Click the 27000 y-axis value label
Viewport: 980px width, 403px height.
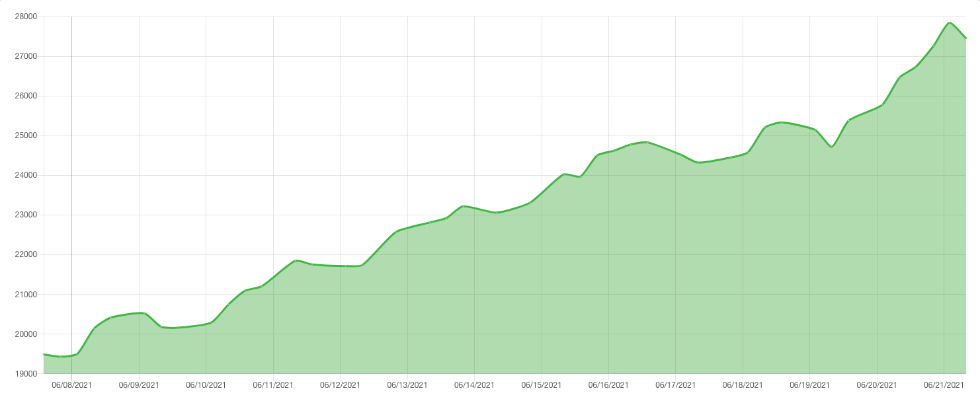(x=26, y=56)
